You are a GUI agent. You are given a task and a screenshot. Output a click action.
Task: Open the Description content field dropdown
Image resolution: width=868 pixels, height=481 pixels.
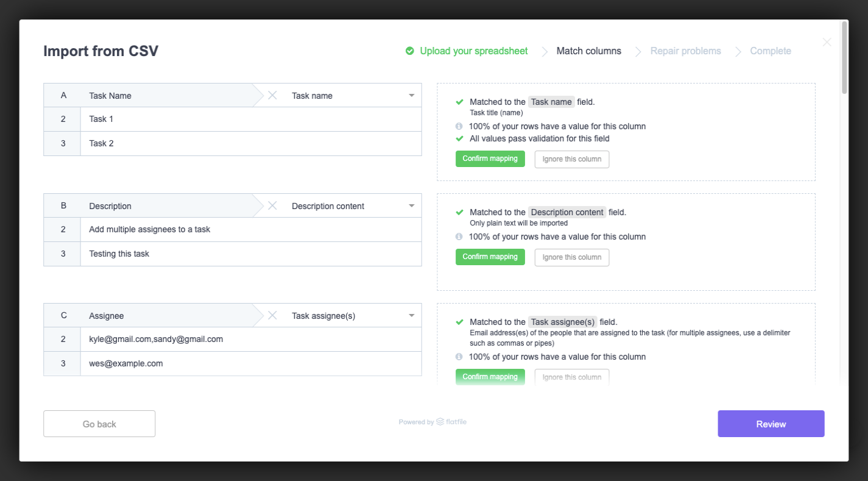[411, 205]
